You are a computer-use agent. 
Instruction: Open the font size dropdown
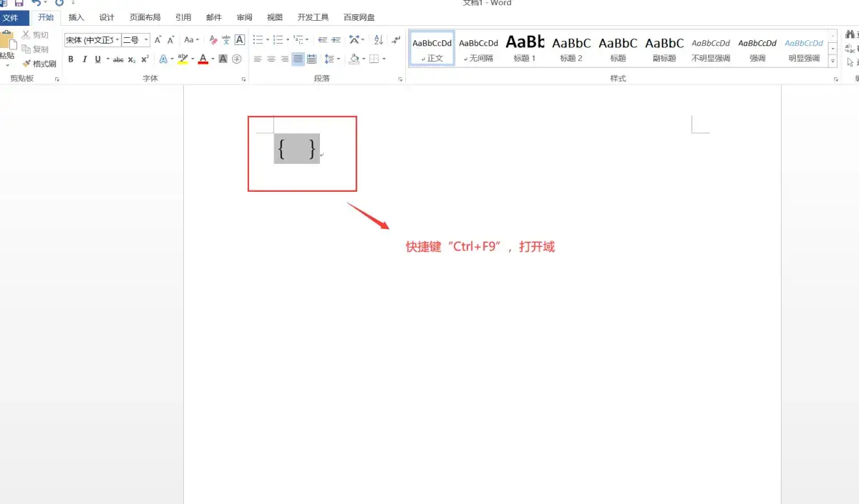[147, 39]
